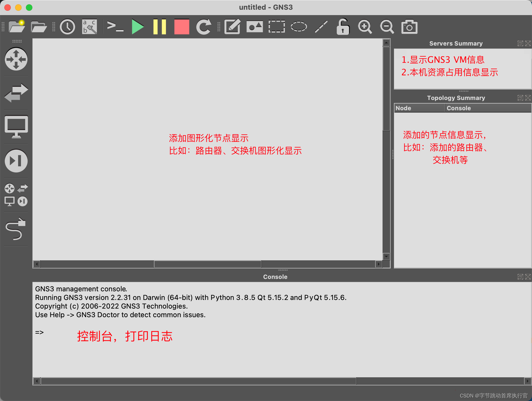Viewport: 532px width, 401px height.
Task: Close the Topology Summary panel
Action: (x=528, y=98)
